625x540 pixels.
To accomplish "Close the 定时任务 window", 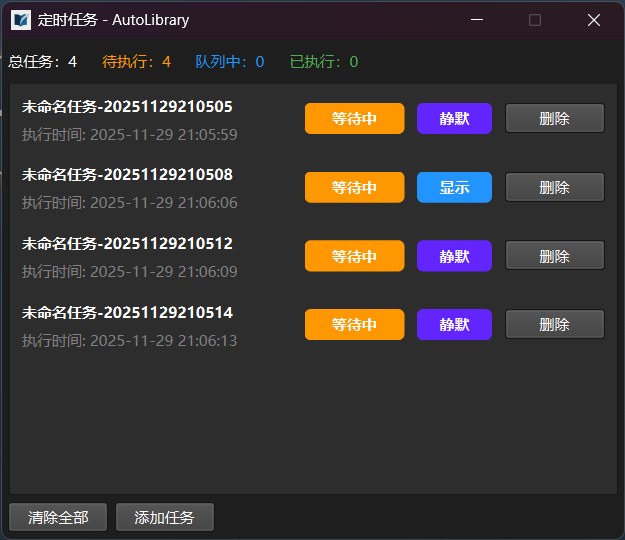I will pos(594,20).
